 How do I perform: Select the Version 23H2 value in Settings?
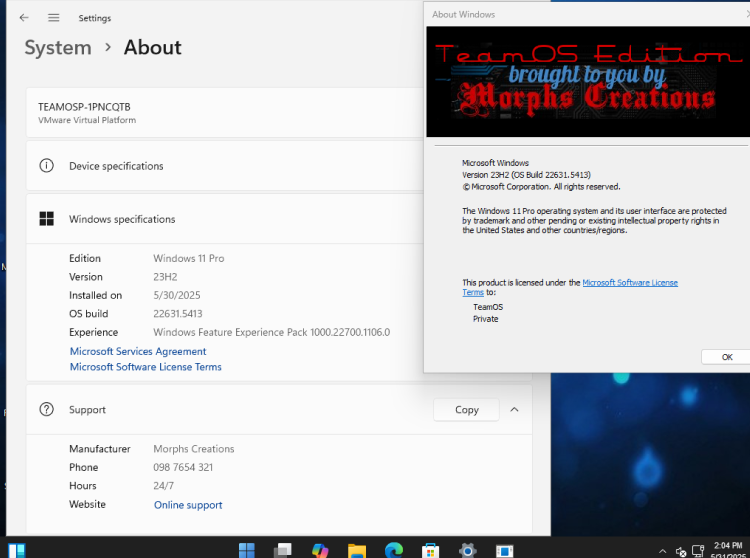(x=165, y=277)
